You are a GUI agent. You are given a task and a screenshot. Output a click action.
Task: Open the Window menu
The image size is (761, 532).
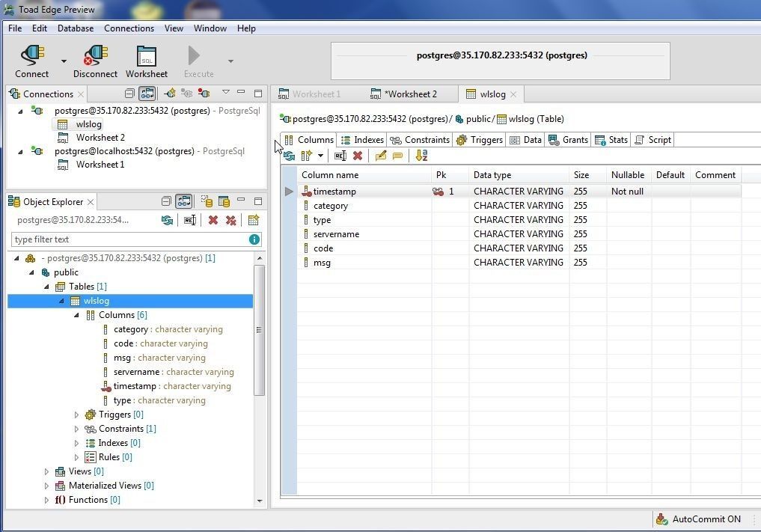click(x=210, y=28)
